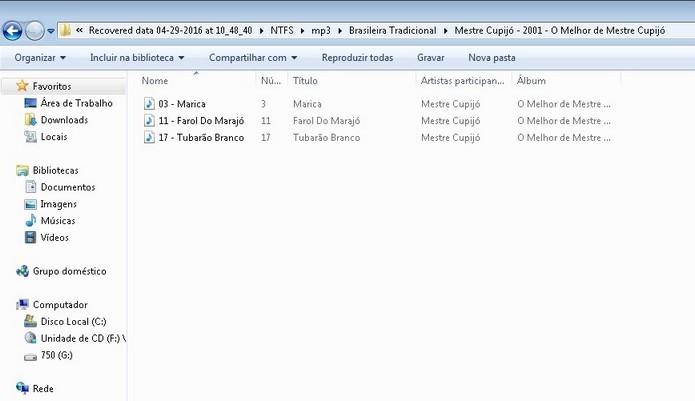The image size is (695, 401).
Task: Click the Área de Trabalho desktop icon
Action: [31, 103]
